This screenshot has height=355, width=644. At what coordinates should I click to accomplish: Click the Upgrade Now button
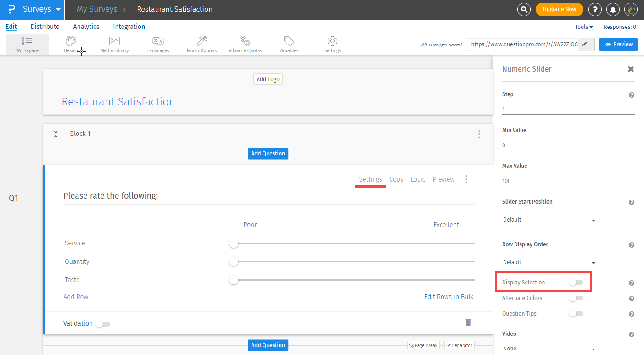coord(559,9)
